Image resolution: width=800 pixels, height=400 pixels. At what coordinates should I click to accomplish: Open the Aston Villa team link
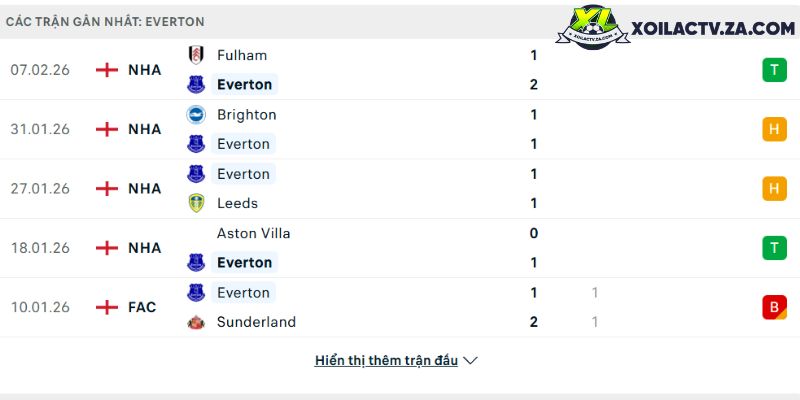(253, 233)
